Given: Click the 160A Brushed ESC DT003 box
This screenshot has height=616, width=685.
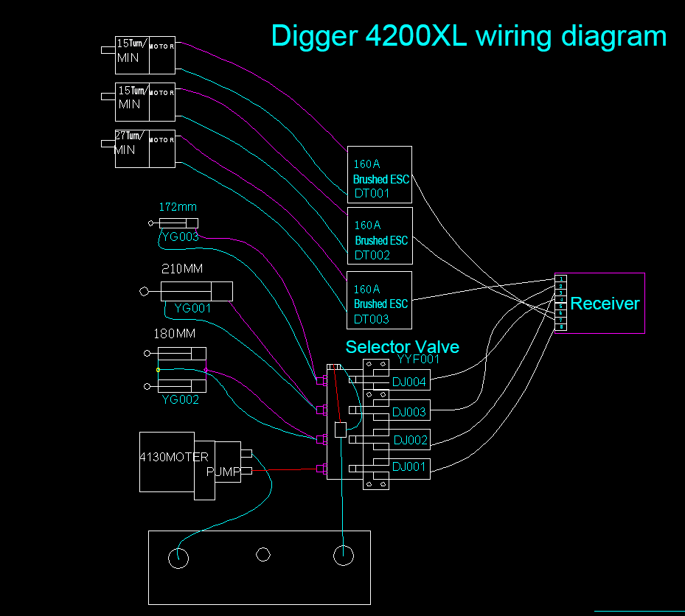Looking at the screenshot, I should 379,301.
